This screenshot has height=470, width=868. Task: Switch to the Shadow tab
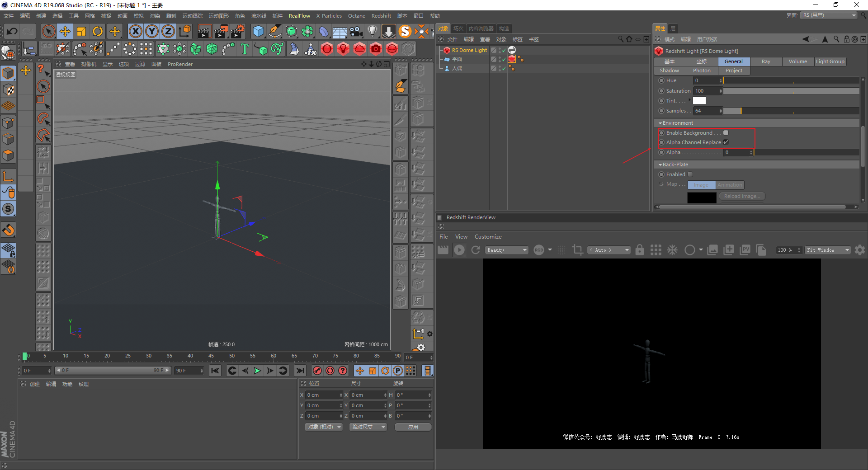pos(670,70)
